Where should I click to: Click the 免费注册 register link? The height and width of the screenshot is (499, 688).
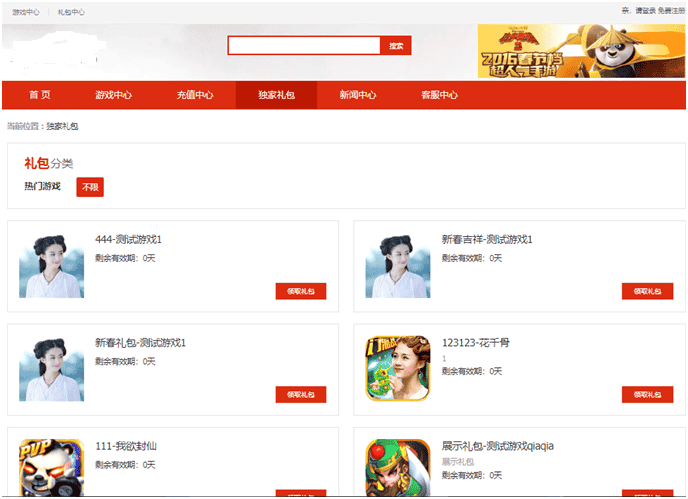pos(671,11)
